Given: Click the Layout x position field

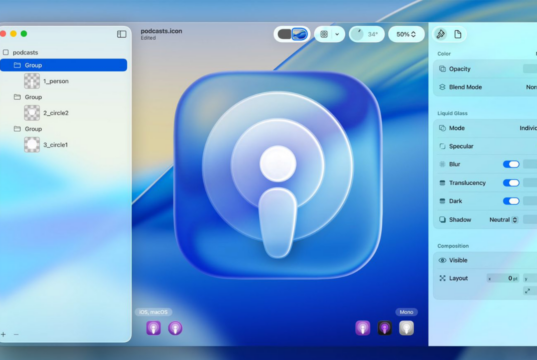Looking at the screenshot, I should 503,278.
